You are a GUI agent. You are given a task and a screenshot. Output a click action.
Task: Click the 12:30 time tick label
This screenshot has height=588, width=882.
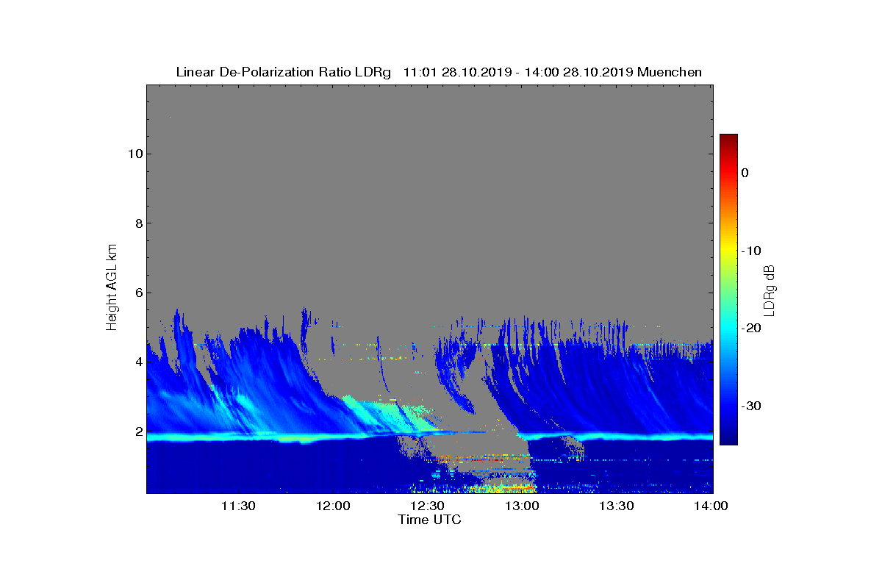pos(426,506)
